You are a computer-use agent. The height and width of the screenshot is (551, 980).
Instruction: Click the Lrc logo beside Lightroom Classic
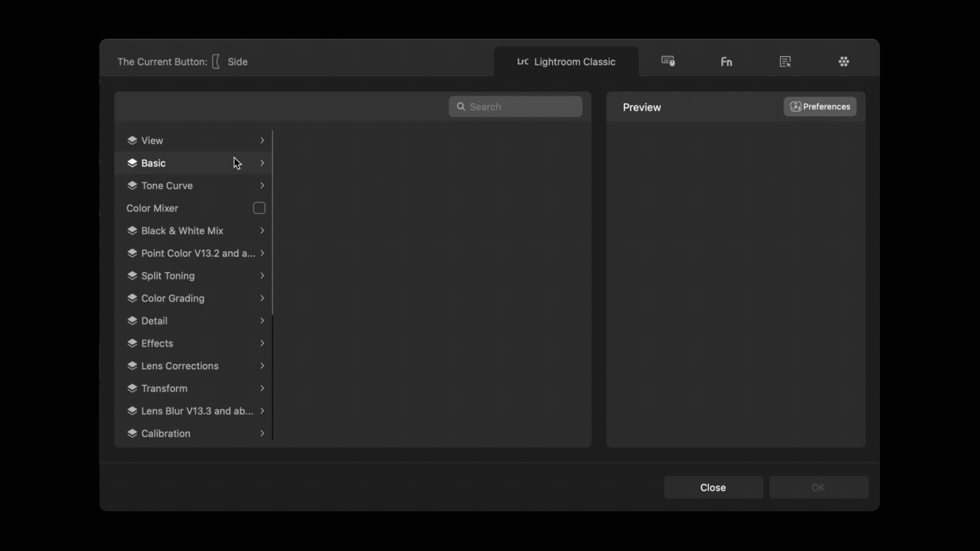(523, 62)
